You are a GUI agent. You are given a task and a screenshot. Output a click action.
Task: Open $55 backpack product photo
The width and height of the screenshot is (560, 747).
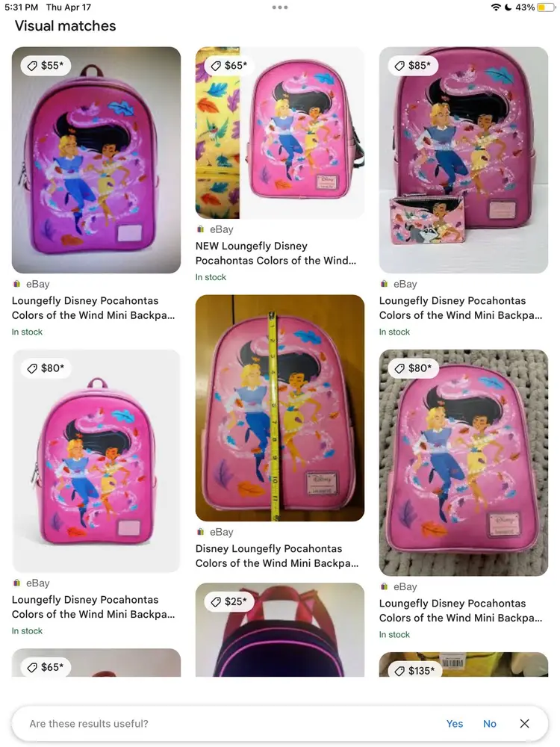coord(96,160)
